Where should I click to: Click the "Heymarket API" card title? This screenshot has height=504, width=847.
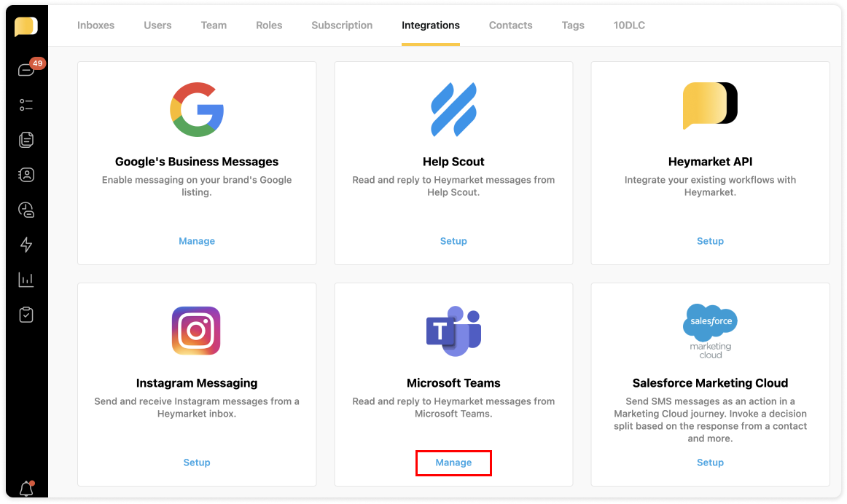click(711, 162)
